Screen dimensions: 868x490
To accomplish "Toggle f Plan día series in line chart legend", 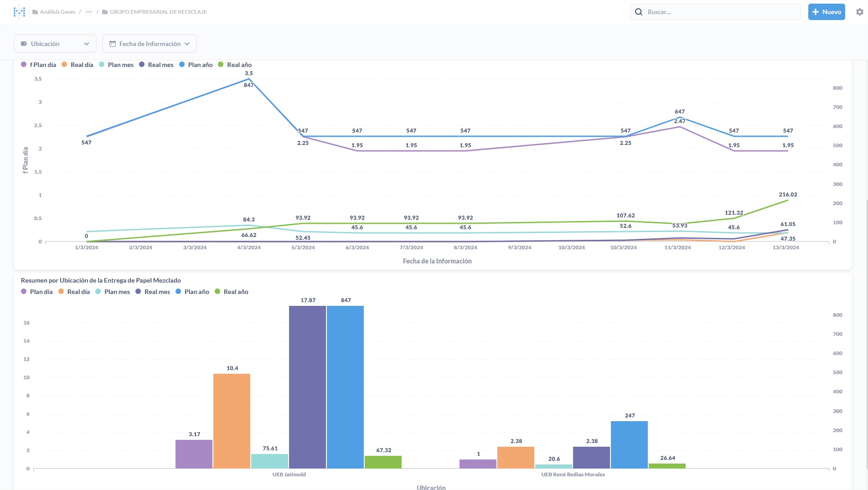I will tap(39, 65).
